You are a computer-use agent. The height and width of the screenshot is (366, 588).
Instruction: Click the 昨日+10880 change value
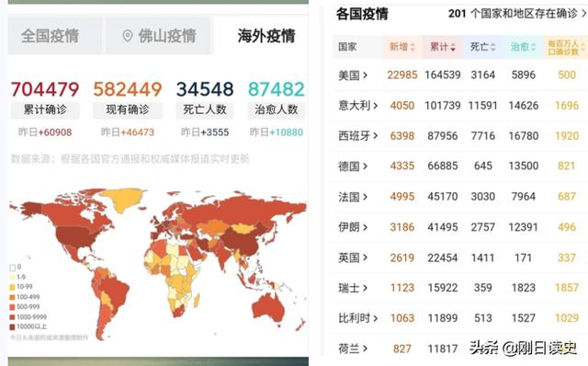pos(277,132)
